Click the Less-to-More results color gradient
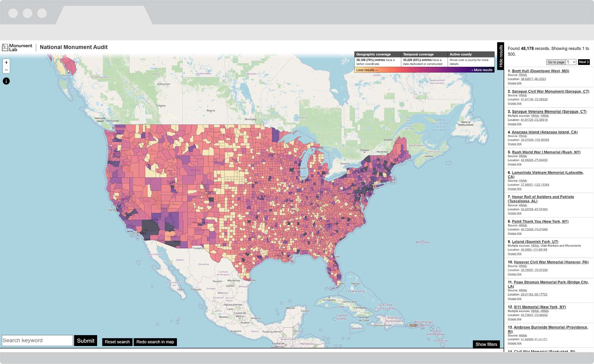Viewport: 594px width, 364px height. point(424,70)
